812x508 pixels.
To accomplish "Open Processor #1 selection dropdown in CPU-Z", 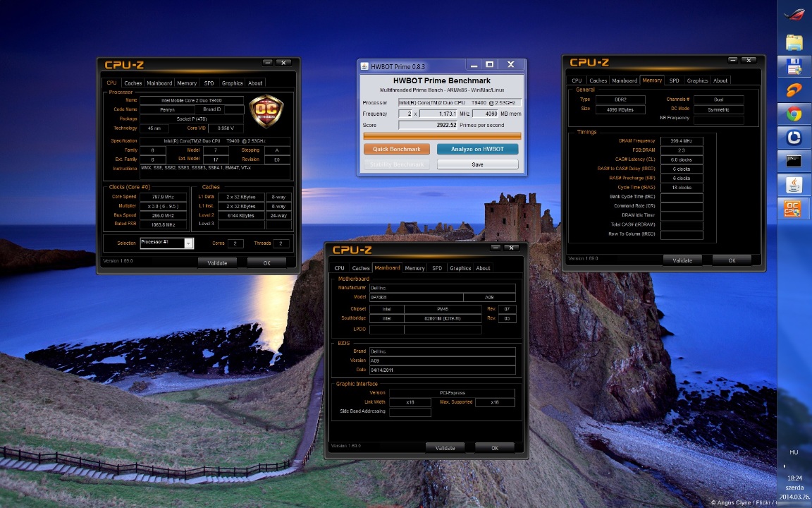I will pos(188,243).
